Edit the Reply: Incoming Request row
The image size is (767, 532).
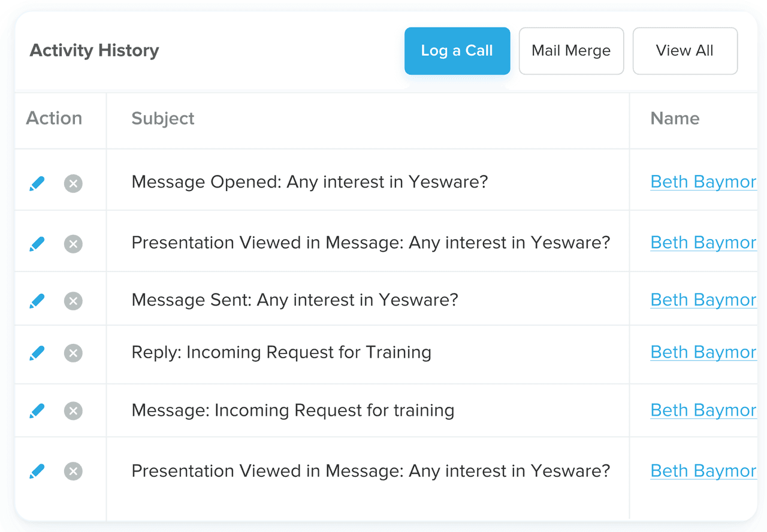click(x=37, y=353)
